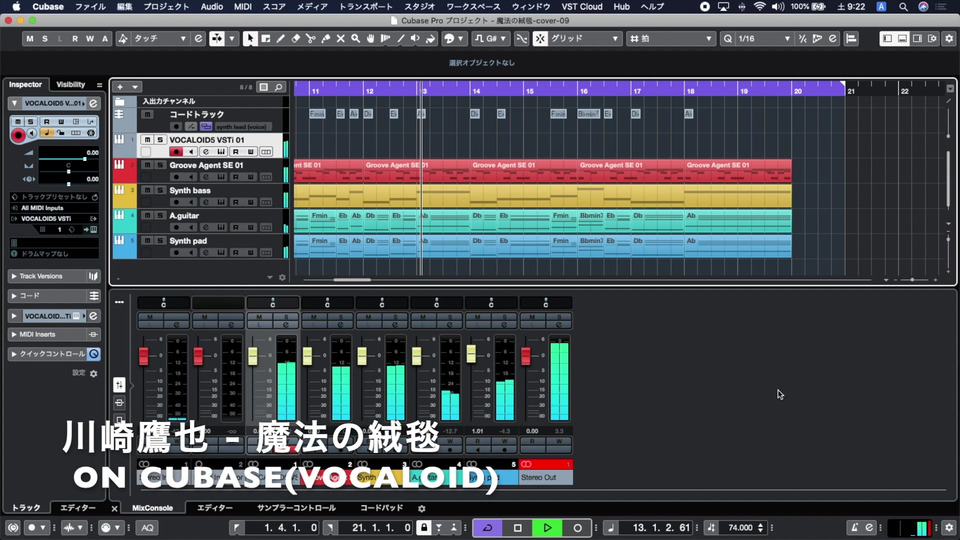Select the Draw pencil tool

pos(280,39)
